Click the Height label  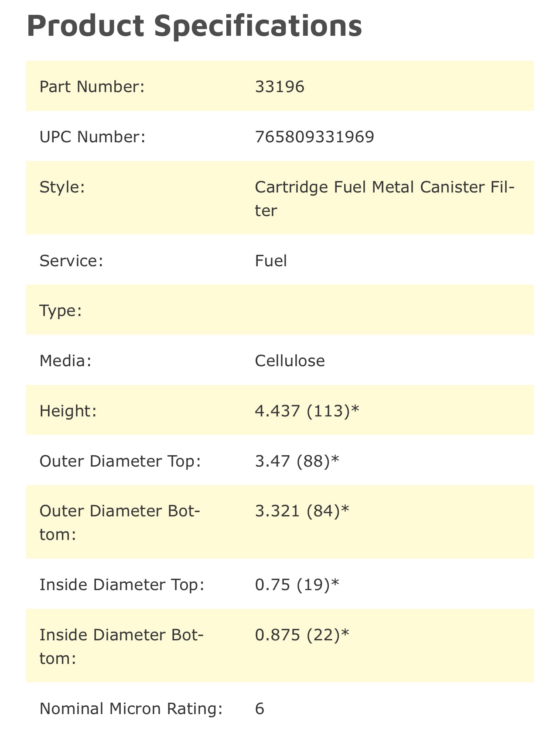pos(68,410)
